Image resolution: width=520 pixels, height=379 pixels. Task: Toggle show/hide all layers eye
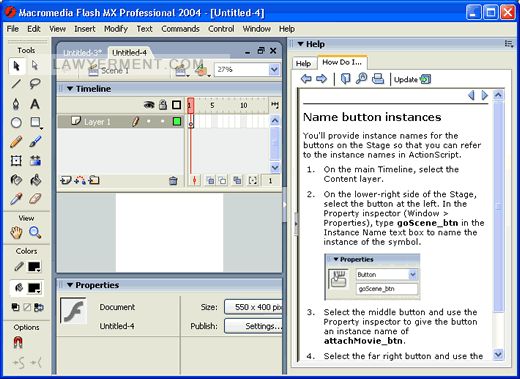(149, 105)
